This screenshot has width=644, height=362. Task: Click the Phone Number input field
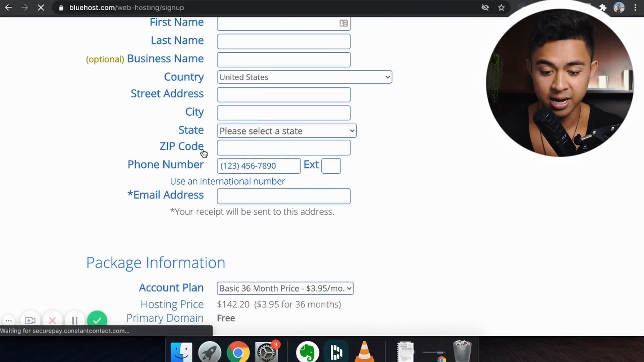[259, 166]
